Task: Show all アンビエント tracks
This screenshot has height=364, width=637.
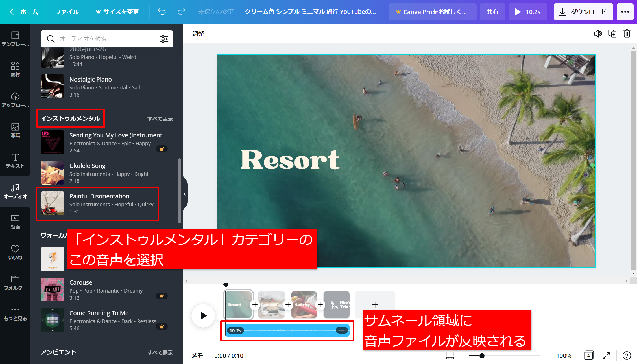Action: [160, 352]
